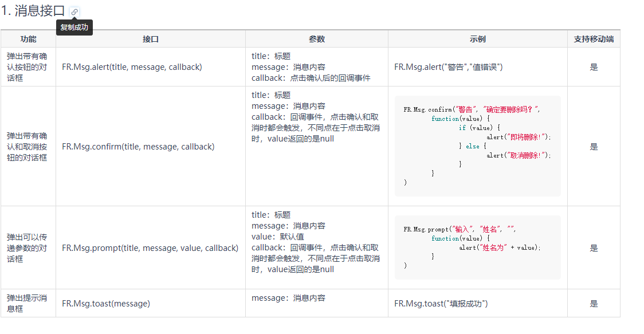Screen dimensions: 644x334
Task: Select the 功能 column header
Action: point(28,39)
